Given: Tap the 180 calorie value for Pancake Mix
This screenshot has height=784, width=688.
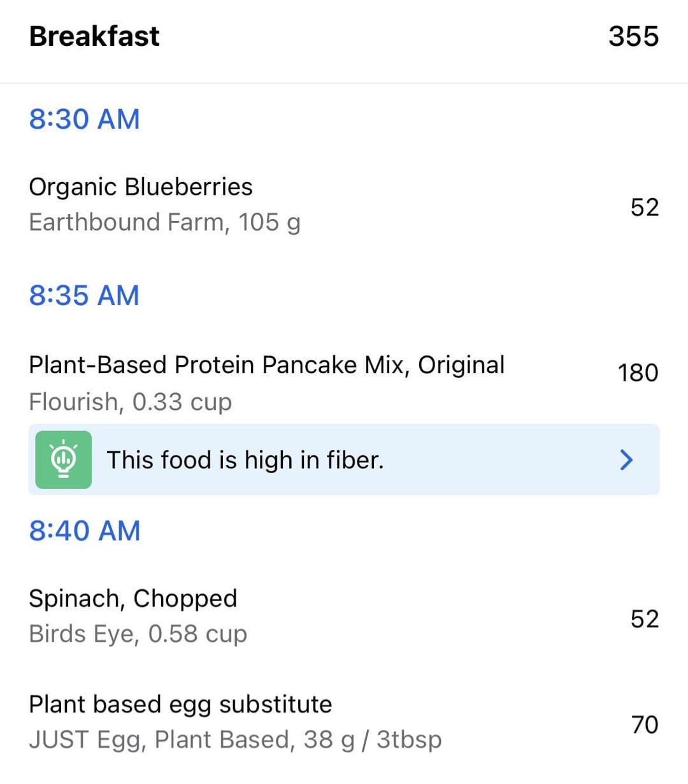Looking at the screenshot, I should pyautogui.click(x=638, y=373).
